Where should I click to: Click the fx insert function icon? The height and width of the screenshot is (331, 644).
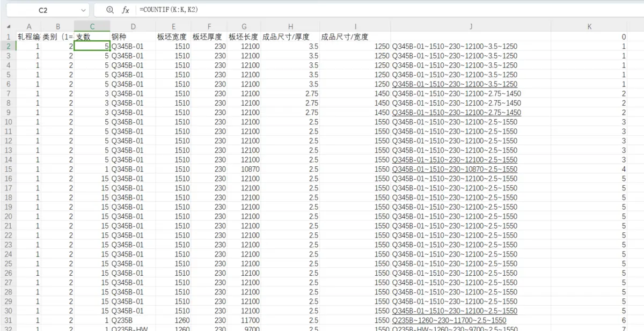[126, 10]
